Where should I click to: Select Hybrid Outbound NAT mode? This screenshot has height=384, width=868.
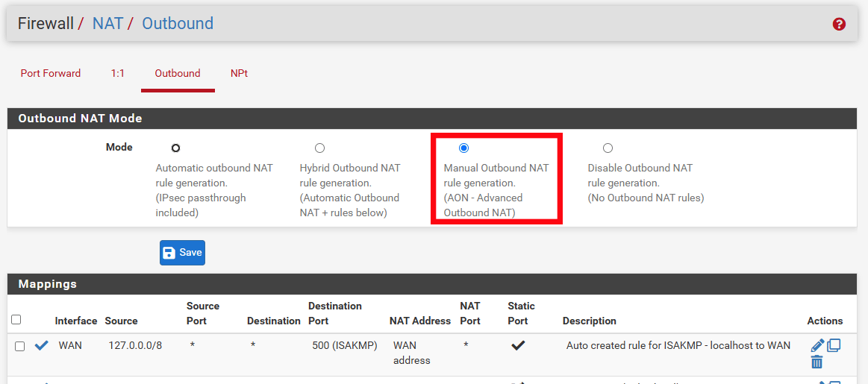(319, 148)
